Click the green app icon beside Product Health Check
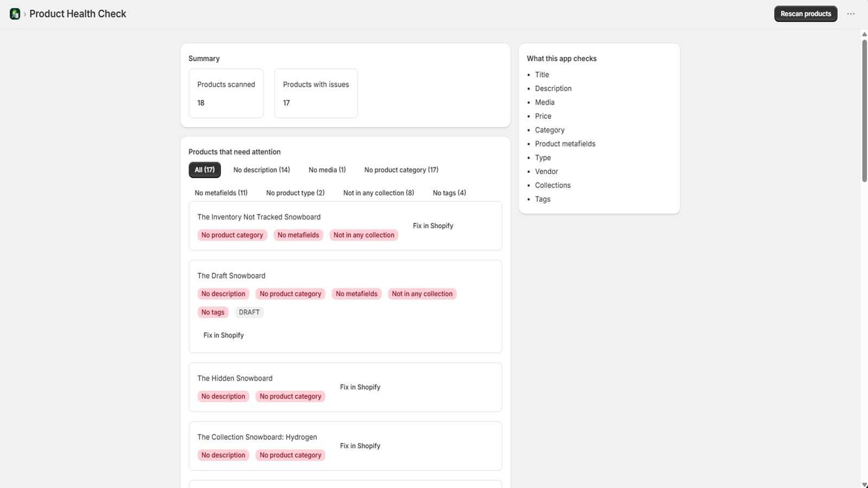Viewport: 868px width, 488px height. (x=15, y=14)
